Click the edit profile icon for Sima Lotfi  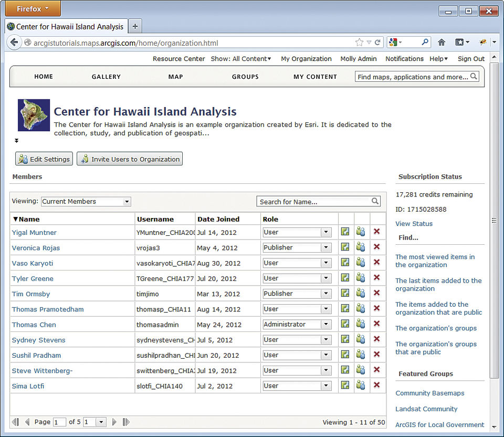point(345,385)
